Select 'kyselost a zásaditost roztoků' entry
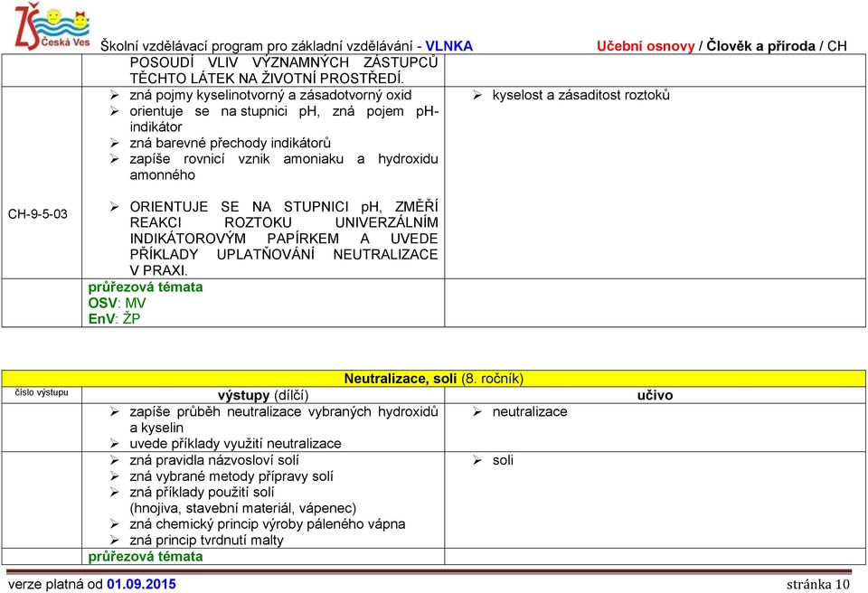 click(580, 95)
